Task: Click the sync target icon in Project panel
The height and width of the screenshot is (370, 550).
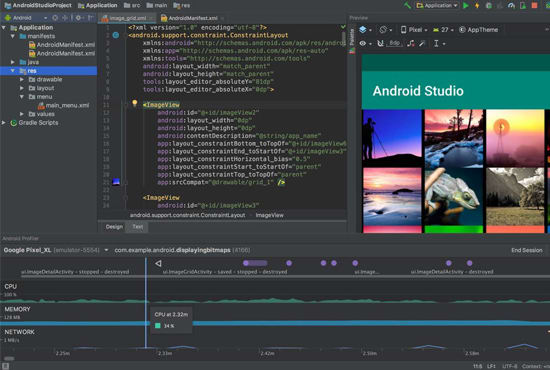Action: [x=55, y=18]
